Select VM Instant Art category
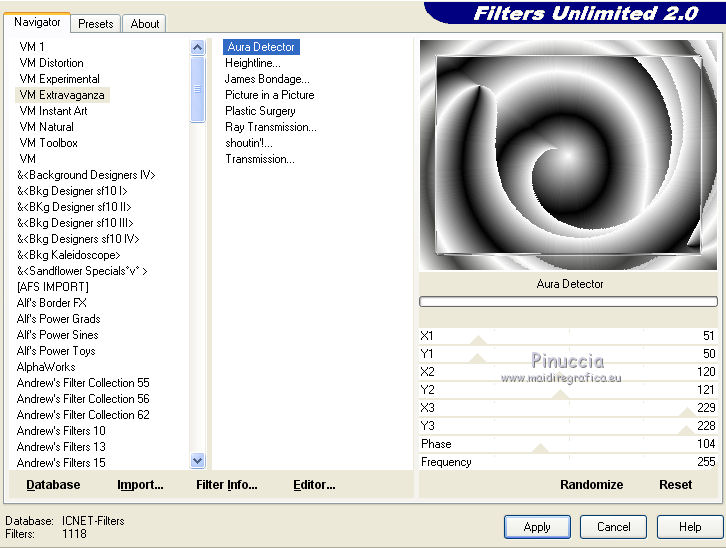The image size is (726, 548). (53, 111)
